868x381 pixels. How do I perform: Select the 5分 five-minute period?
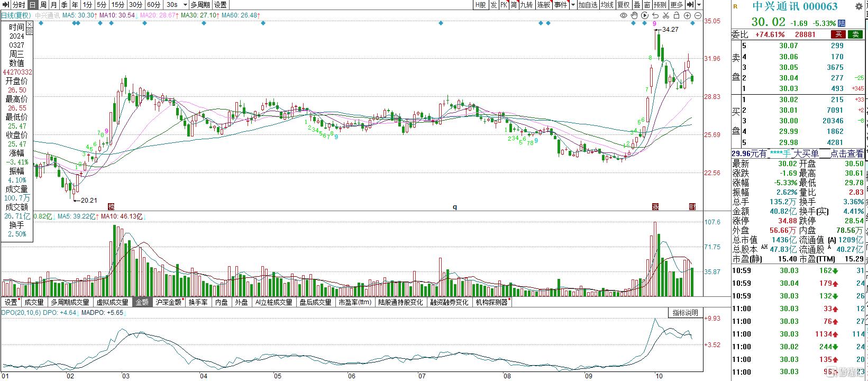tap(102, 5)
